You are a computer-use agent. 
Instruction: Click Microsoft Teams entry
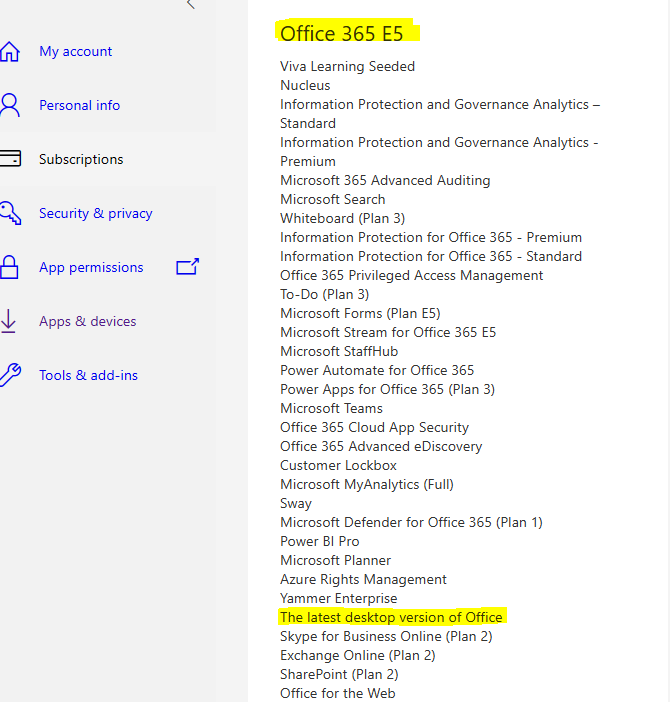331,408
